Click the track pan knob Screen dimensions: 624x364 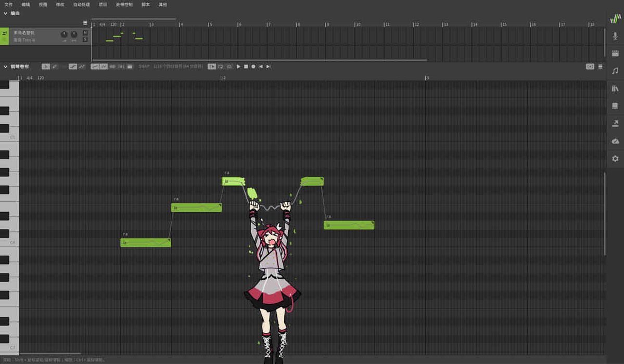74,35
